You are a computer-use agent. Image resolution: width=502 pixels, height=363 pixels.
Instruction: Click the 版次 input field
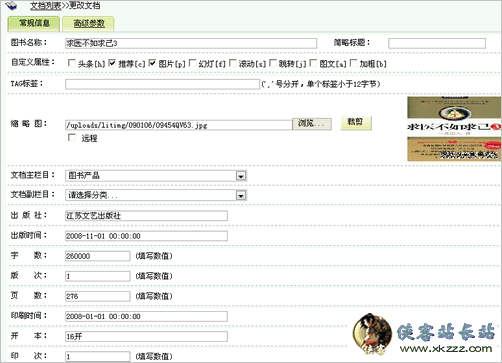coord(98,276)
